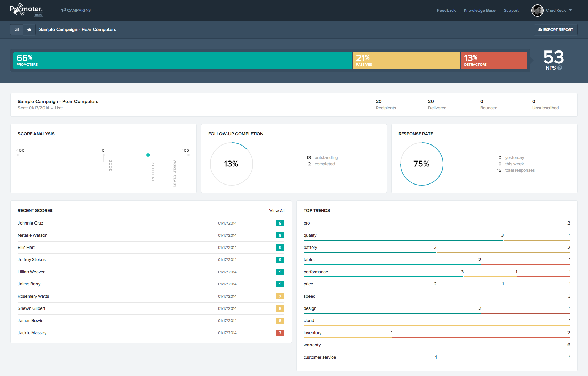
Task: Click Chad Keck's profile avatar
Action: click(537, 10)
